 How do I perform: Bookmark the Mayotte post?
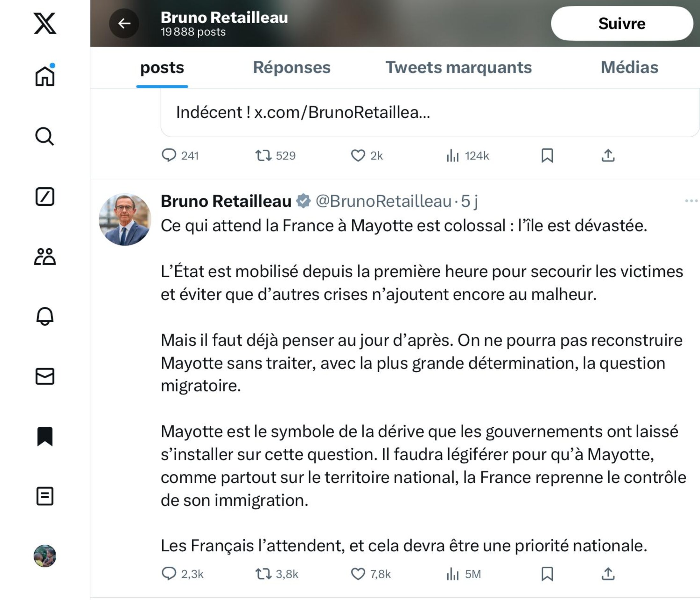(x=547, y=574)
